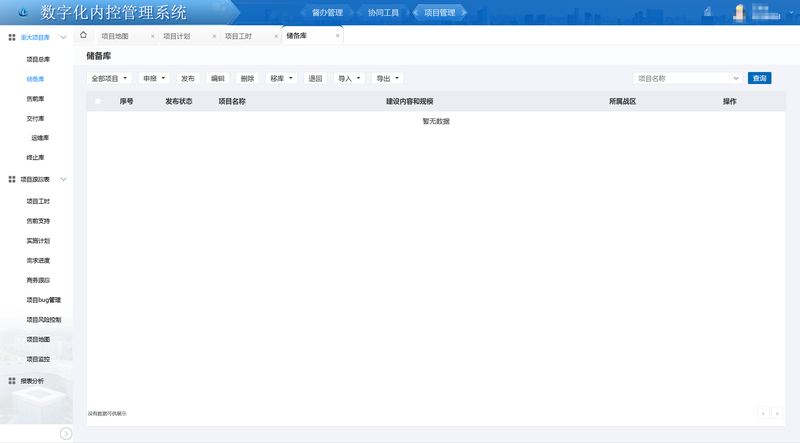Click the 删除 button
The height and width of the screenshot is (443, 800).
247,78
